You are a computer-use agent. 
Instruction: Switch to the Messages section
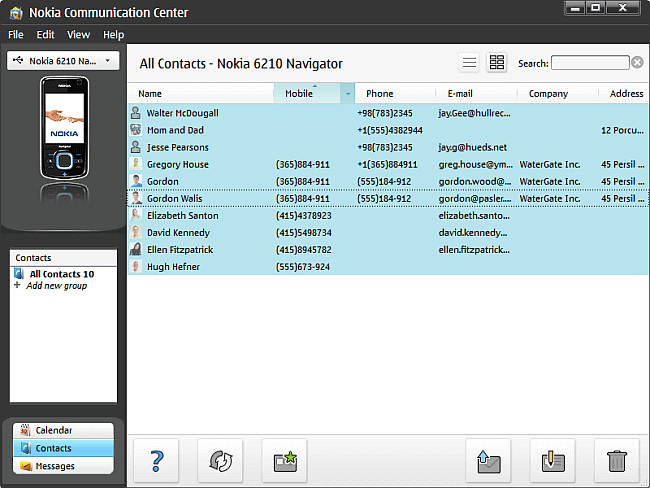63,466
